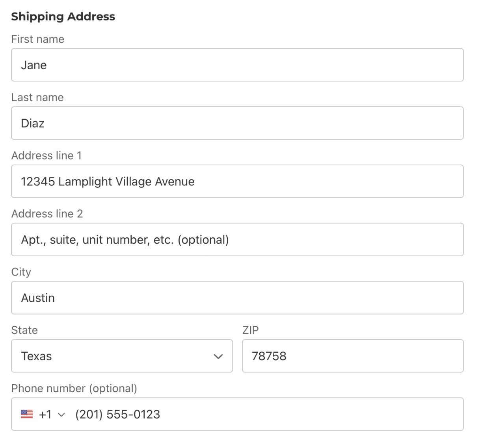Select the Last name field showing Diaz
The width and height of the screenshot is (480, 448).
click(x=236, y=123)
